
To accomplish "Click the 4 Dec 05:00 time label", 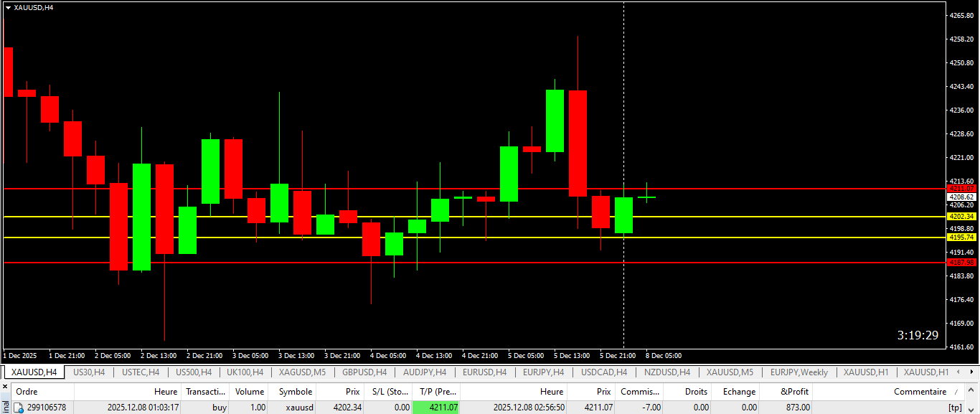I will point(388,356).
